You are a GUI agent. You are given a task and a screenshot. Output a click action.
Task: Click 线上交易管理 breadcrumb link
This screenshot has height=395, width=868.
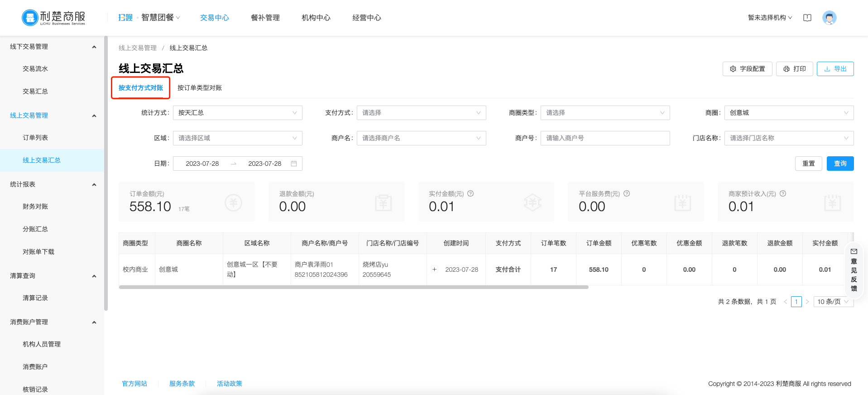coord(138,48)
